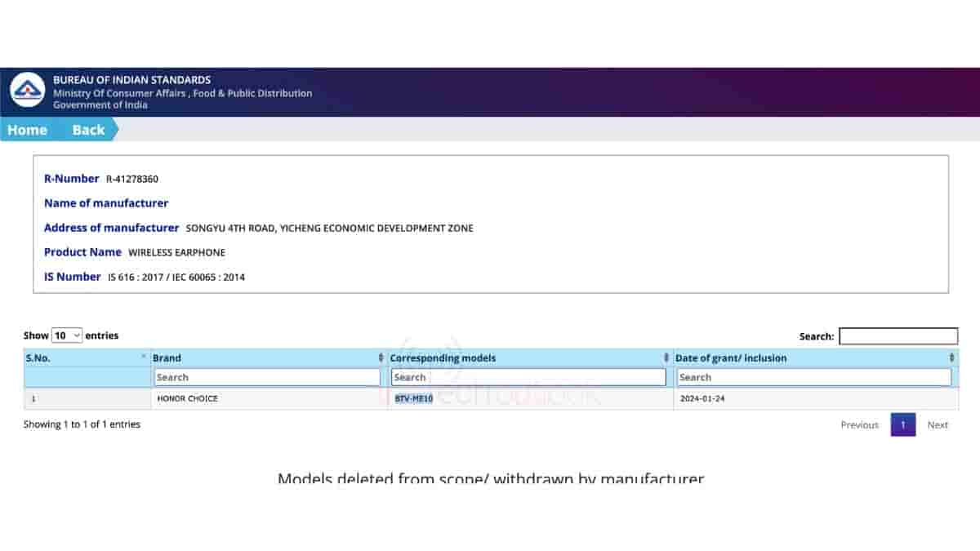Go to Previous page of results

(859, 424)
